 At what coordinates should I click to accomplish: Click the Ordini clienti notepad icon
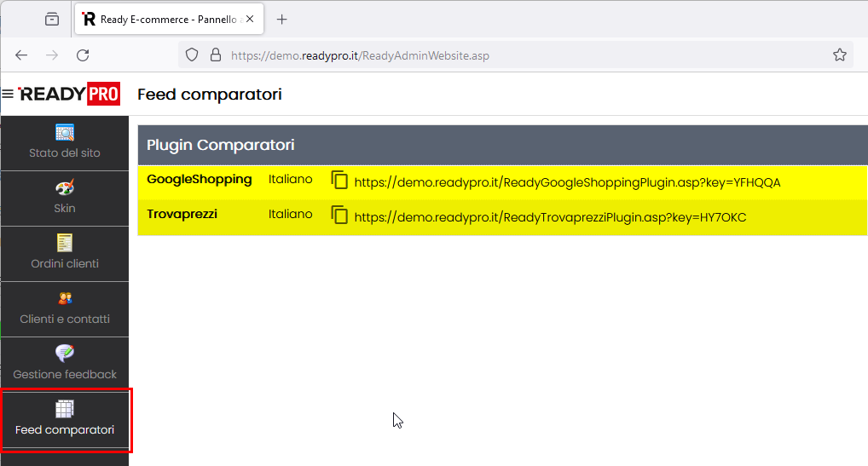tap(65, 244)
